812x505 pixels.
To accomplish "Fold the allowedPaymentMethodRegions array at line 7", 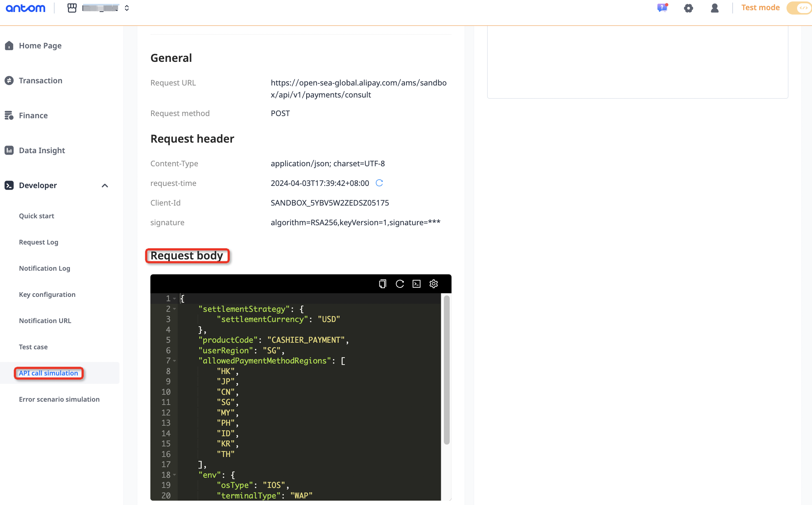I will pos(175,361).
